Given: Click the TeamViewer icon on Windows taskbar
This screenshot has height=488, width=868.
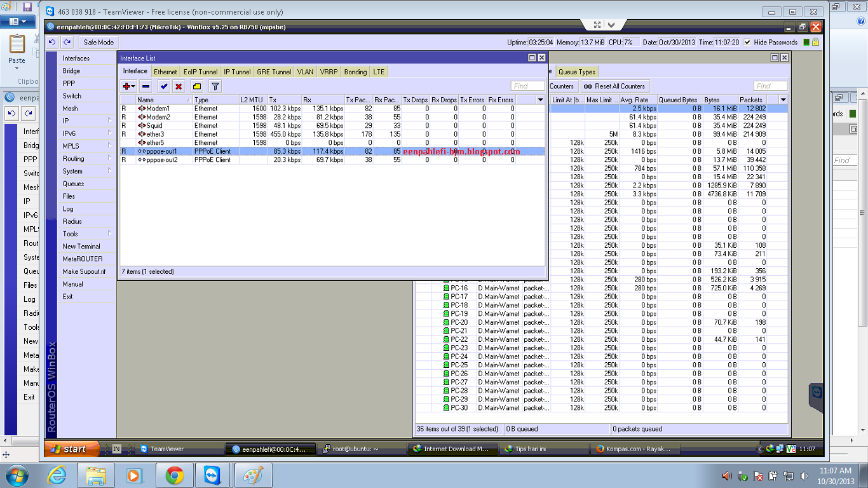Looking at the screenshot, I should [214, 475].
